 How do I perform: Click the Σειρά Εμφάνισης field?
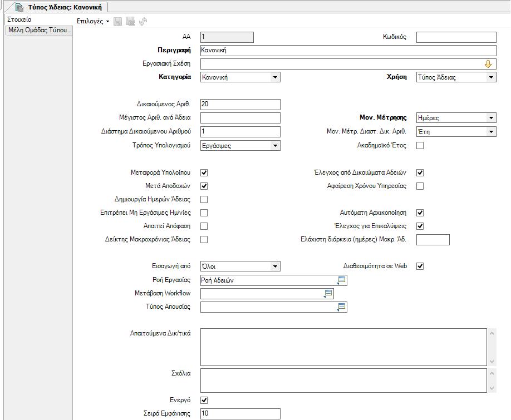click(240, 414)
